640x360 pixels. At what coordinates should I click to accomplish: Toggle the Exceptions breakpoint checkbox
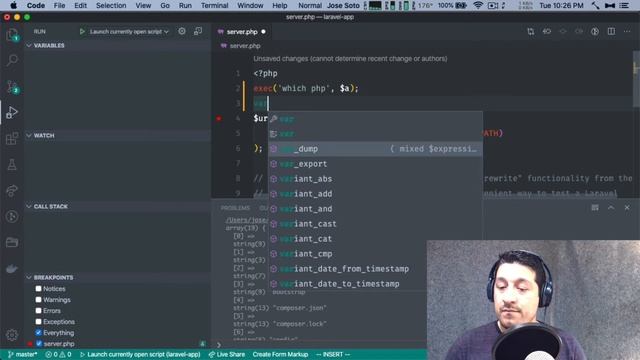38,322
